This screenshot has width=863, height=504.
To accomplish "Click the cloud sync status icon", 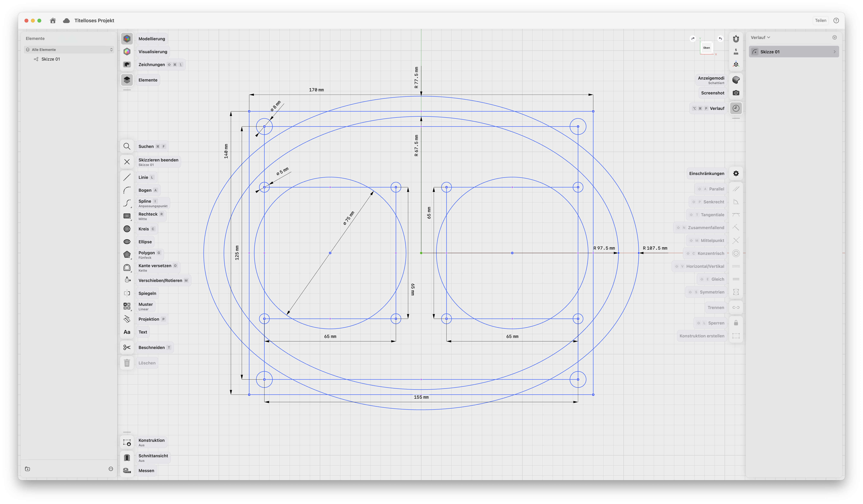I will coord(66,21).
